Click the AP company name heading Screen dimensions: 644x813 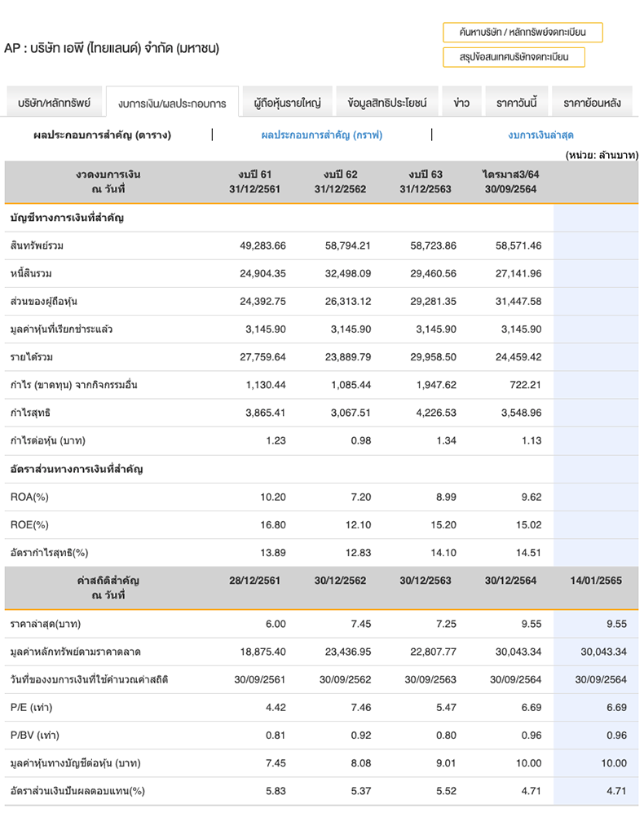click(112, 48)
